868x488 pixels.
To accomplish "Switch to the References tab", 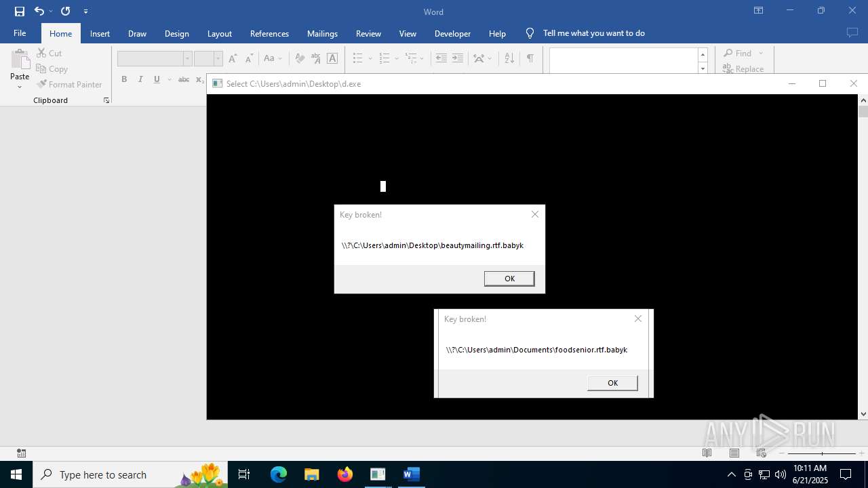I will 269,33.
